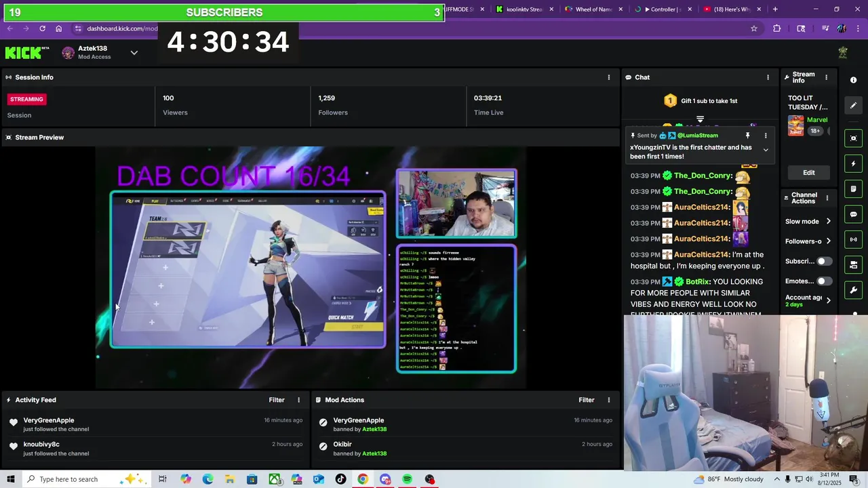This screenshot has height=488, width=868.
Task: Expand the pinned message chevron
Action: click(x=766, y=150)
